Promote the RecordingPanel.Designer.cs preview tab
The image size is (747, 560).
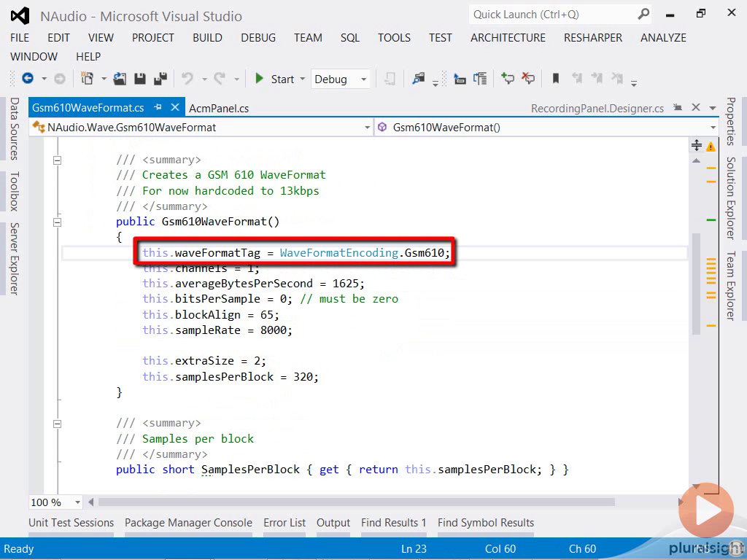pos(678,108)
